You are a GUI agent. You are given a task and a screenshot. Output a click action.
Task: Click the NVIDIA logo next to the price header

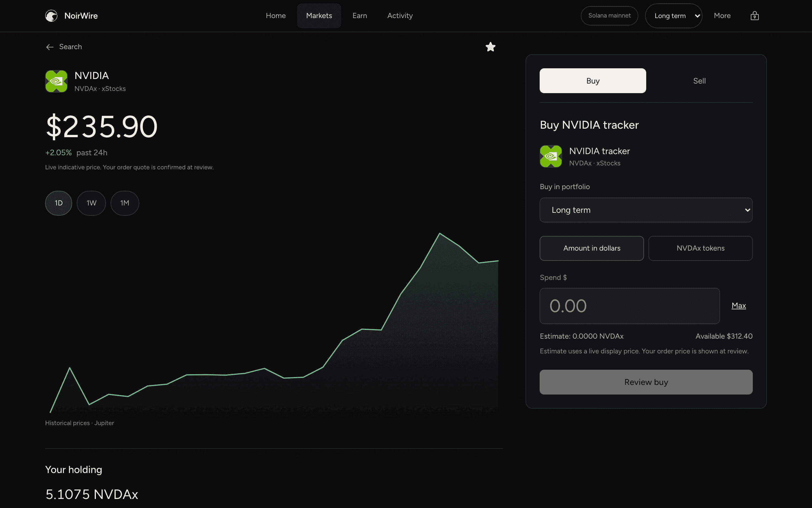pyautogui.click(x=56, y=81)
